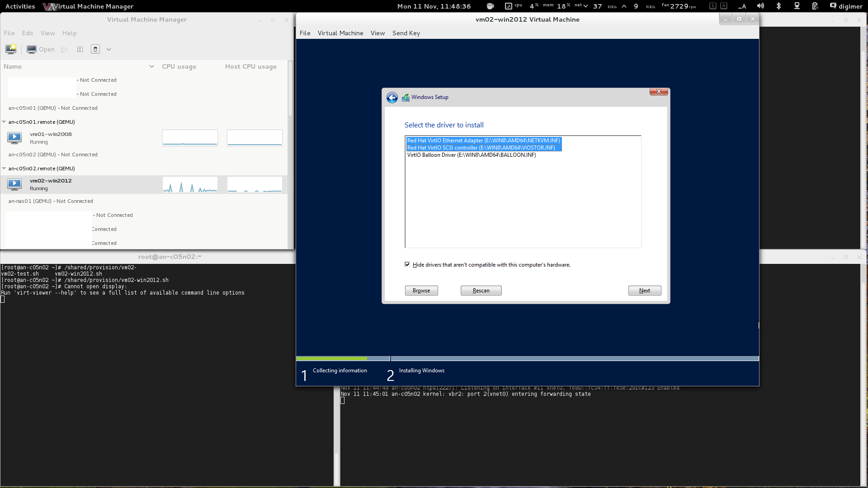
Task: Click vm02-win2012 host CPU usage graph
Action: pos(255,184)
